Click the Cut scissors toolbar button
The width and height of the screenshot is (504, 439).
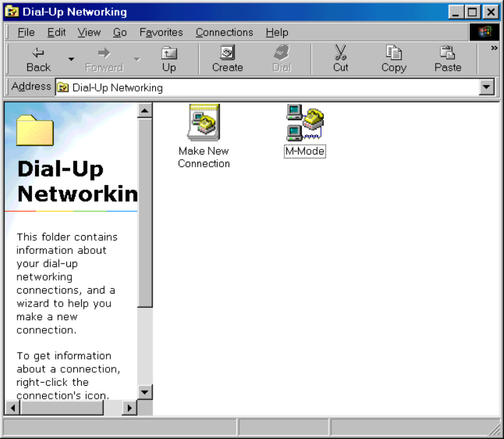click(x=340, y=60)
